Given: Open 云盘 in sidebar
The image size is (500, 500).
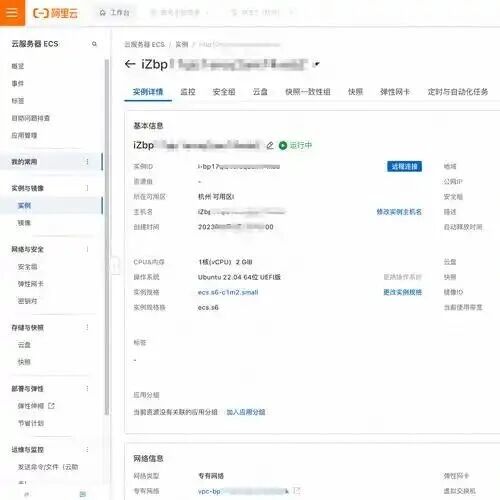Looking at the screenshot, I should [x=24, y=345].
